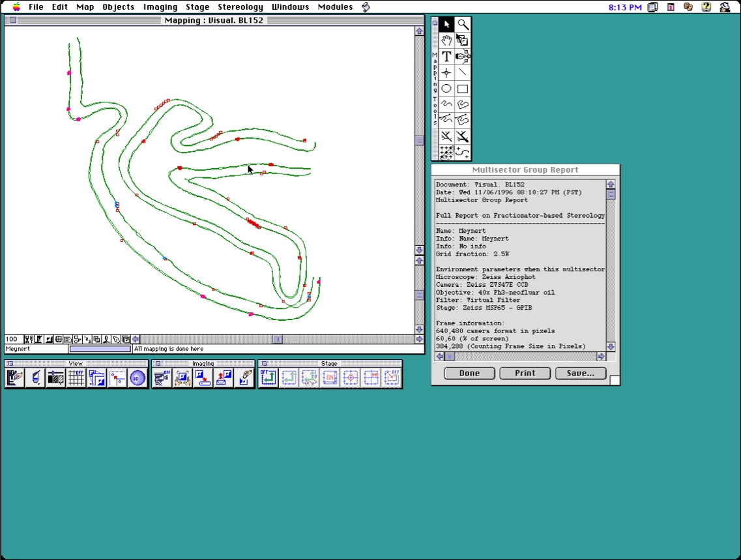Pick the straight line tool

[463, 72]
